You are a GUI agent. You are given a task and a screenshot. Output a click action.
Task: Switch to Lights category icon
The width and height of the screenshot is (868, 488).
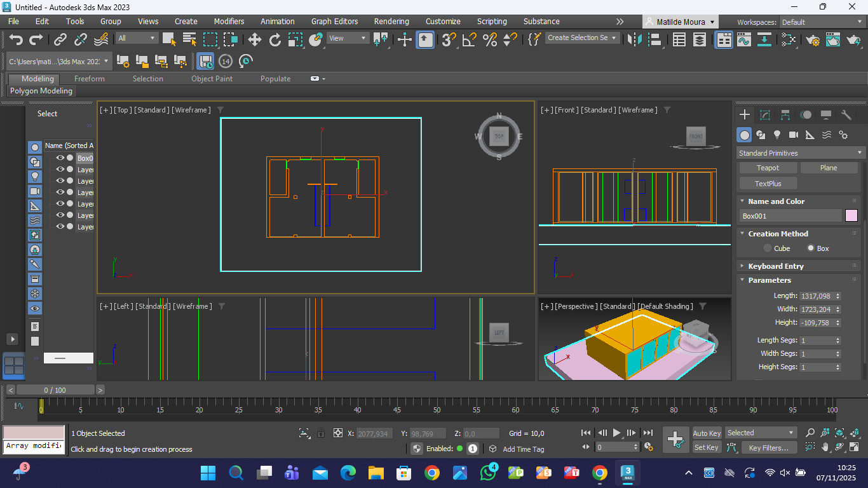[x=776, y=135]
